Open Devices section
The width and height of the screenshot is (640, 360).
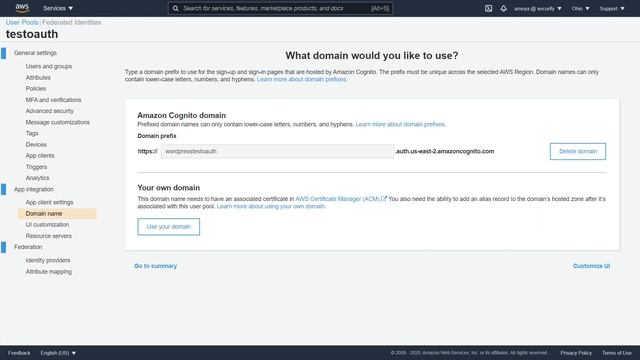(36, 144)
